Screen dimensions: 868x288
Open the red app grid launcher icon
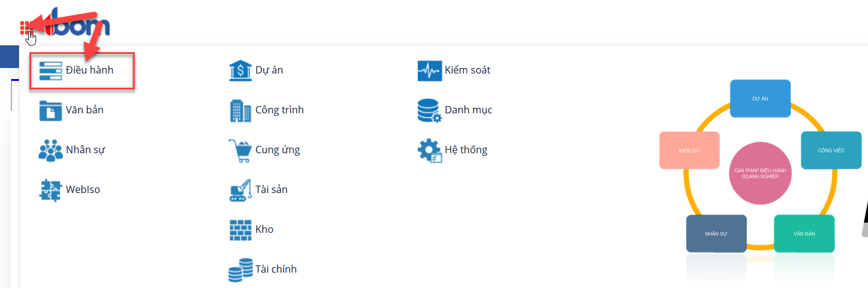pos(26,27)
